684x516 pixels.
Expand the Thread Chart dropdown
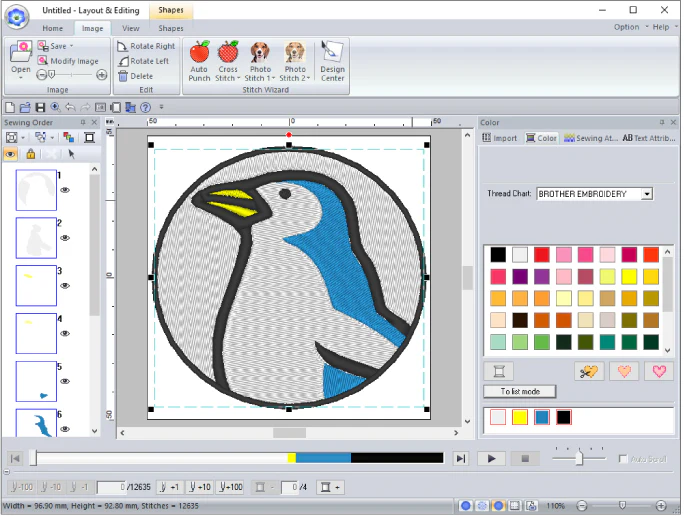coord(647,194)
